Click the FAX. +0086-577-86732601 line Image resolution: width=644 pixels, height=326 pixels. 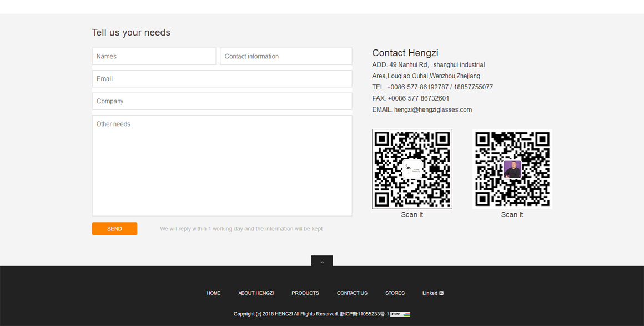pos(411,98)
